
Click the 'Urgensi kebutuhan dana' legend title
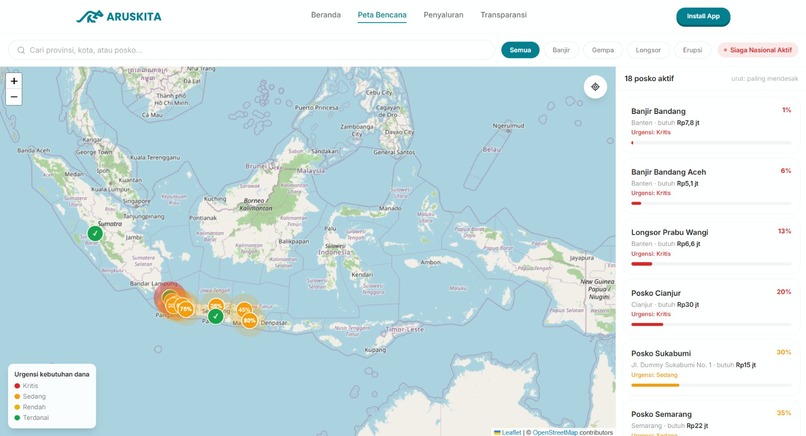pos(51,374)
